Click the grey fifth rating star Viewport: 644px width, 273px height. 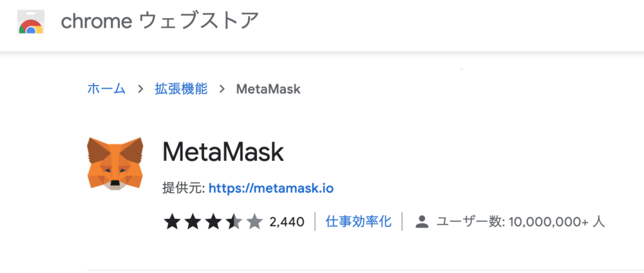click(x=254, y=222)
